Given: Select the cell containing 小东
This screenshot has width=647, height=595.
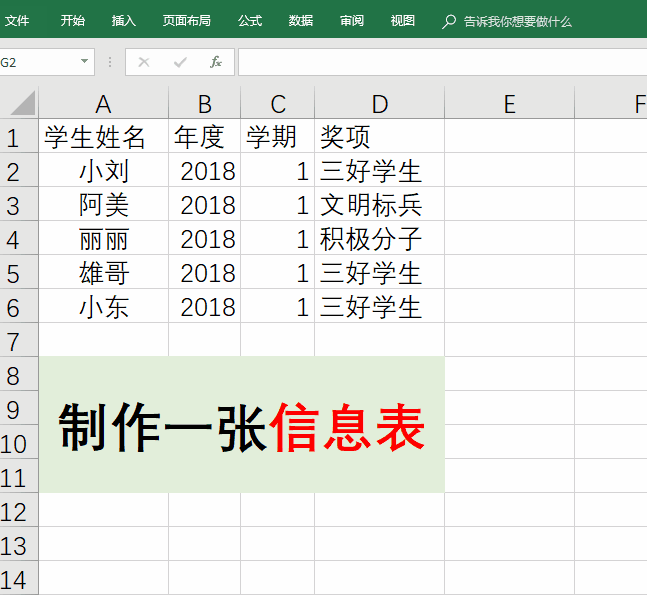Looking at the screenshot, I should 104,307.
